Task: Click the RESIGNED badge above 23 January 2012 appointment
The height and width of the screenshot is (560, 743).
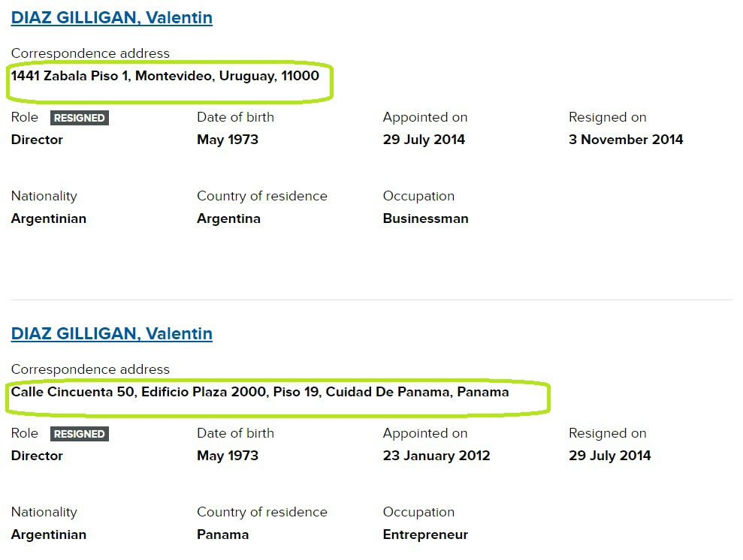Action: point(80,434)
